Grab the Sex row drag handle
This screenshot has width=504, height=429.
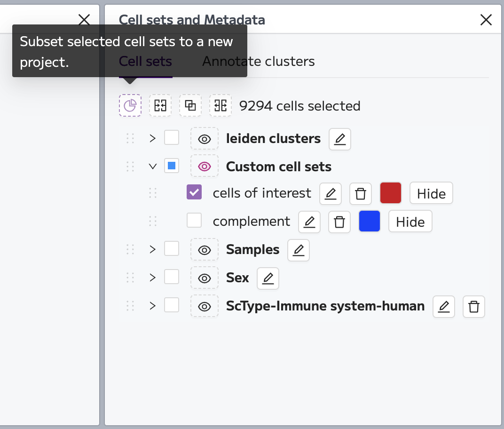[130, 278]
